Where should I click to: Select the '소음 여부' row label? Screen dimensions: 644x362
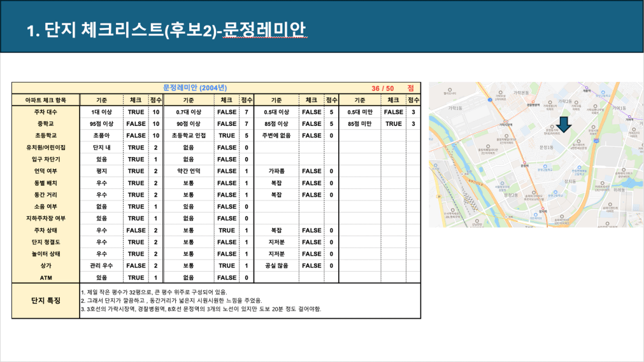click(46, 206)
